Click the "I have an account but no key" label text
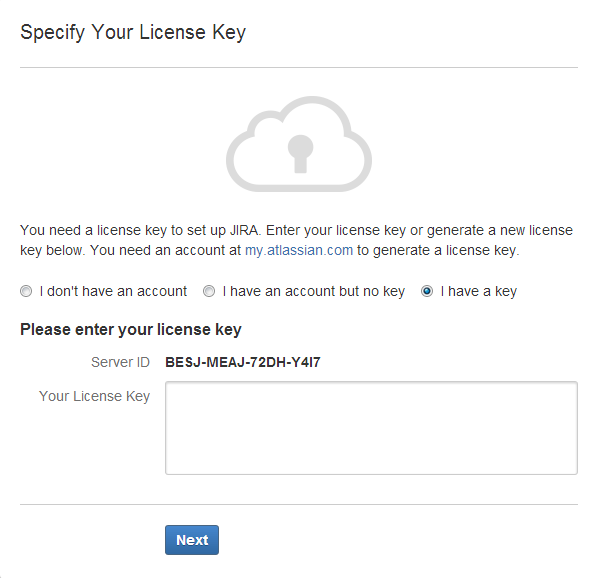 (314, 291)
